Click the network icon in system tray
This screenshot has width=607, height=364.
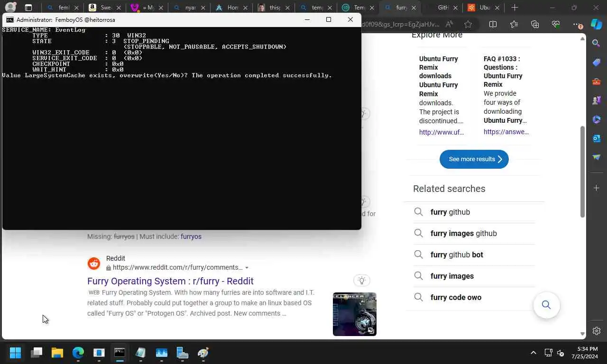click(x=548, y=353)
